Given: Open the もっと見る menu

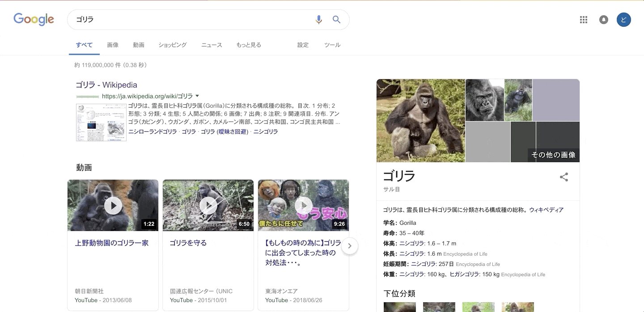Looking at the screenshot, I should tap(249, 45).
